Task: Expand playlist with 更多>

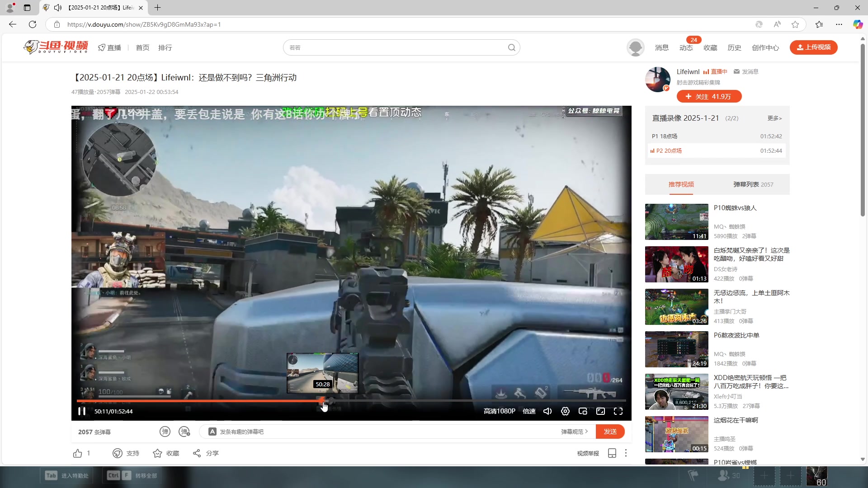Action: (774, 118)
